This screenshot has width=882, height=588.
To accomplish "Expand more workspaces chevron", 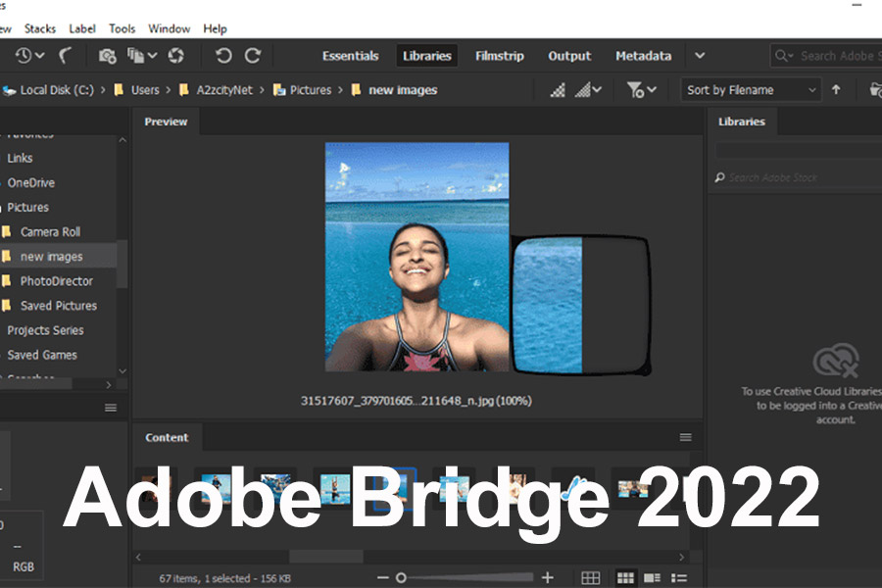I will (x=700, y=56).
